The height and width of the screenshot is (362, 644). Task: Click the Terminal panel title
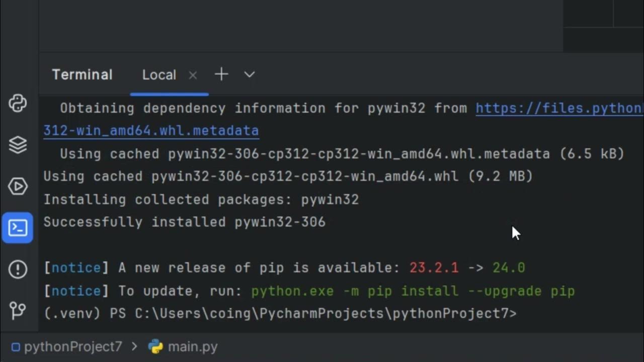click(x=82, y=75)
